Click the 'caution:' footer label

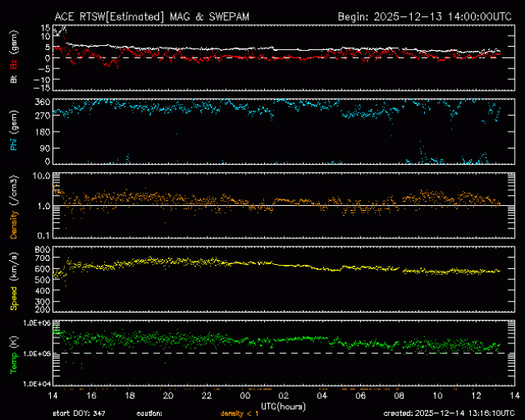149,414
